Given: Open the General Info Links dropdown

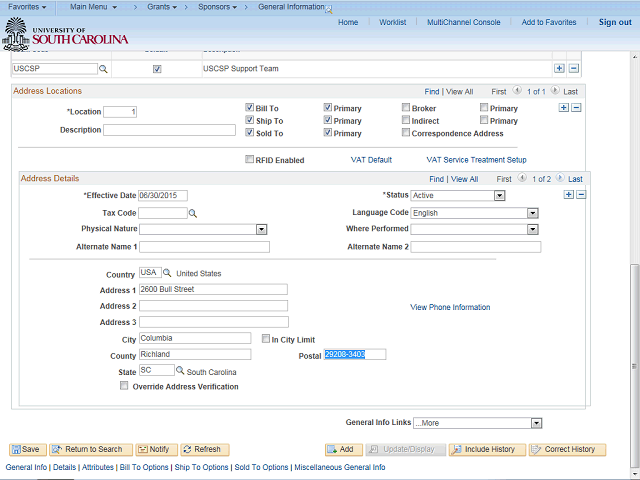Looking at the screenshot, I should [x=535, y=423].
